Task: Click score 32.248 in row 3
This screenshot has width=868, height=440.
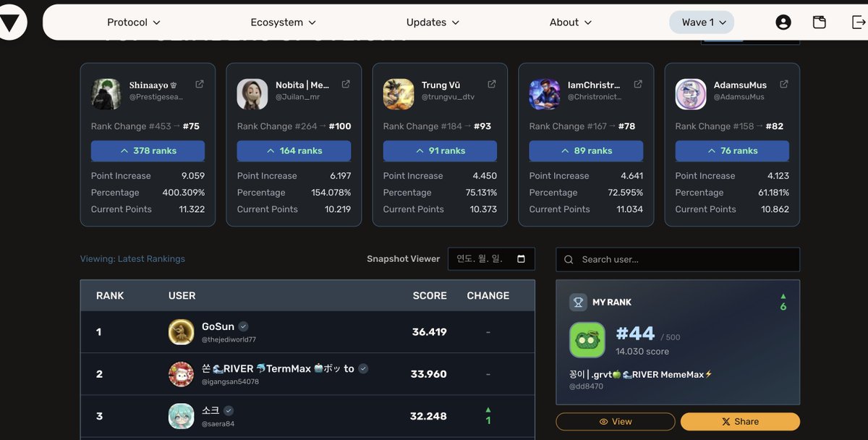Action: (x=429, y=416)
